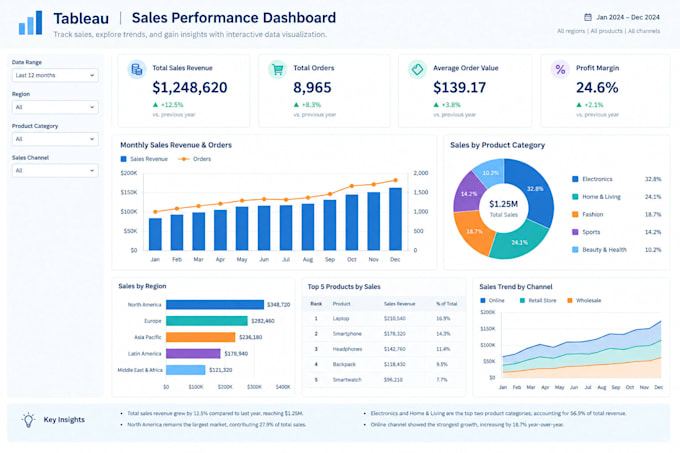Open the Date Range dropdown

pyautogui.click(x=55, y=75)
